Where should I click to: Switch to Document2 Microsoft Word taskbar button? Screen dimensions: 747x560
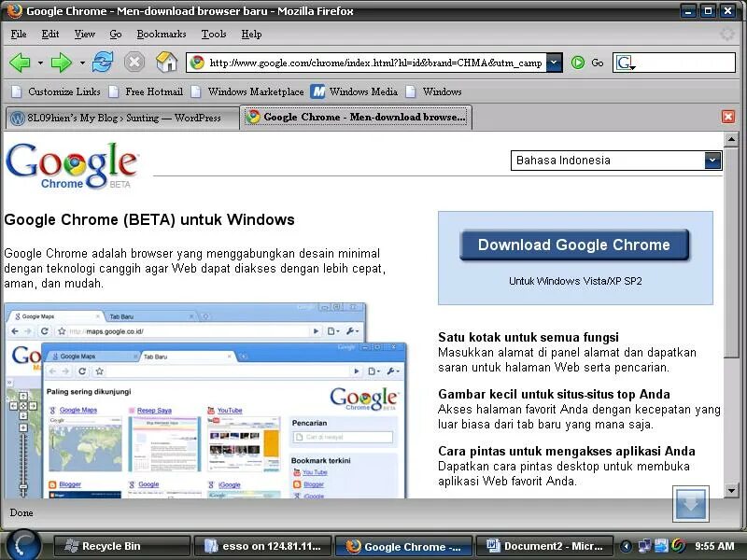click(543, 546)
